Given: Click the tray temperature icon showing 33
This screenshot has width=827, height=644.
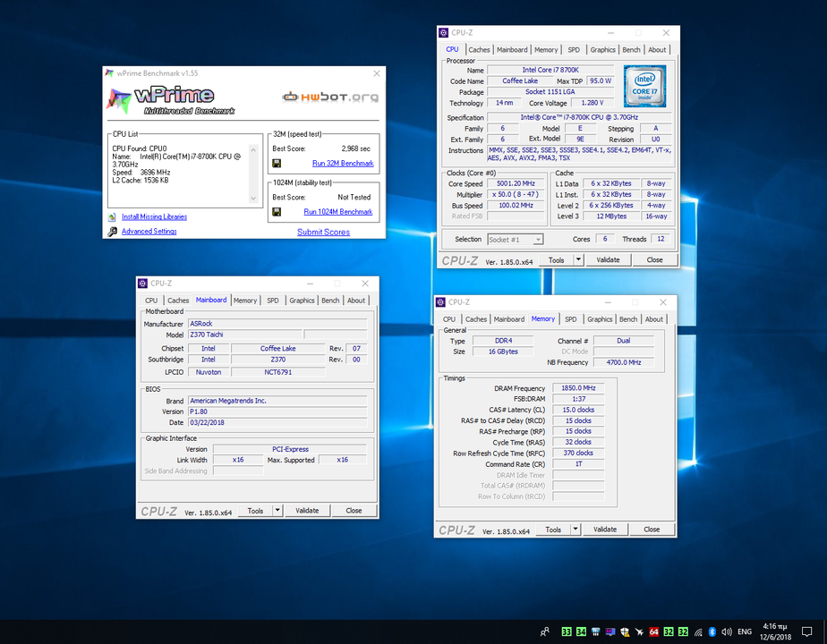Looking at the screenshot, I should pyautogui.click(x=567, y=631).
